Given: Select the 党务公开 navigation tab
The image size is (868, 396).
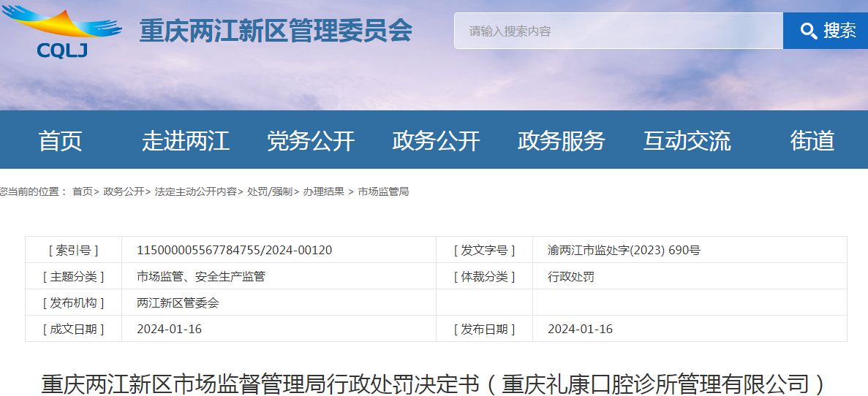Looking at the screenshot, I should click(x=311, y=140).
